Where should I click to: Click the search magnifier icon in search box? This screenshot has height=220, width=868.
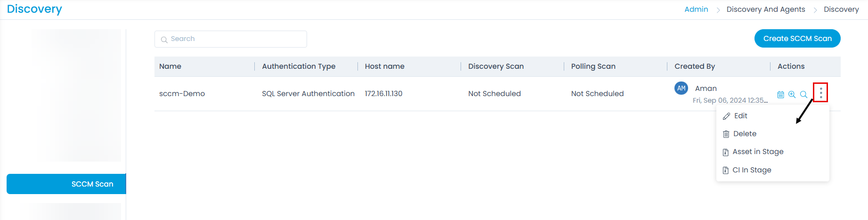164,40
